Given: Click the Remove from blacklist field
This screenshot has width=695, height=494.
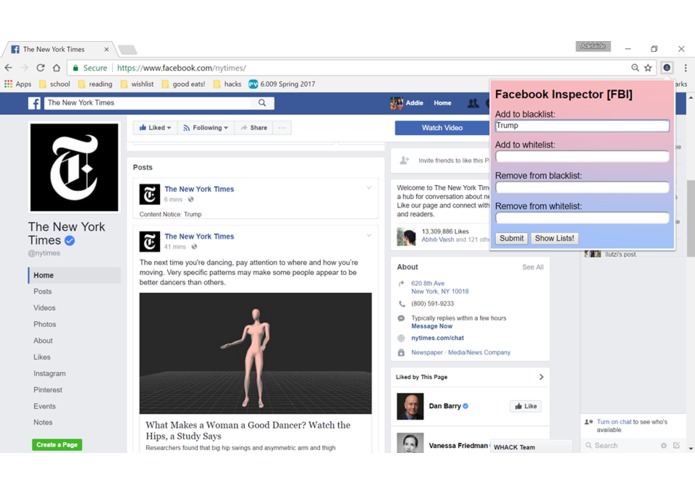Looking at the screenshot, I should click(582, 187).
